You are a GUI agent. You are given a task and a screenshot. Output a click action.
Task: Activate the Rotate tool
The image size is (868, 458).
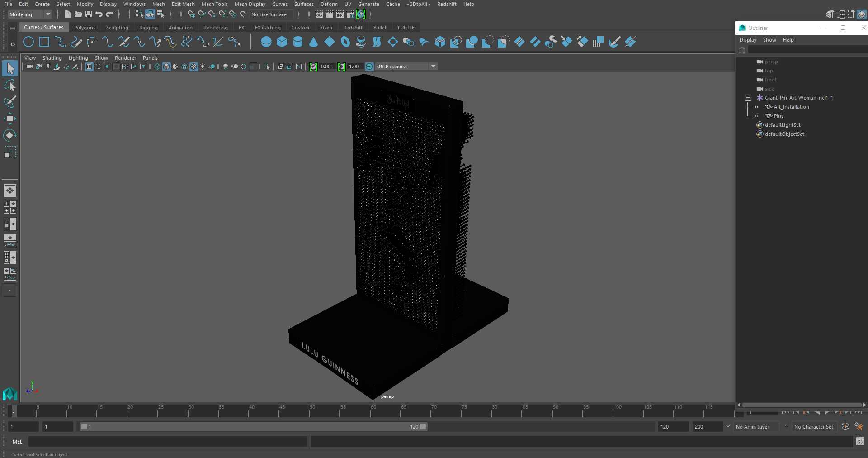click(x=10, y=135)
